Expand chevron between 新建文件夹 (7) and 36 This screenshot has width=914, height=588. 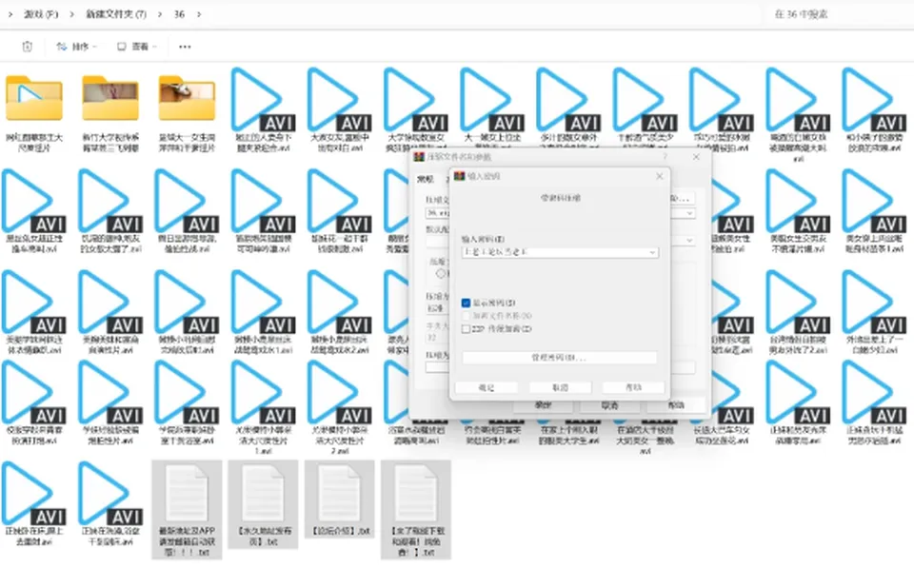tap(160, 14)
